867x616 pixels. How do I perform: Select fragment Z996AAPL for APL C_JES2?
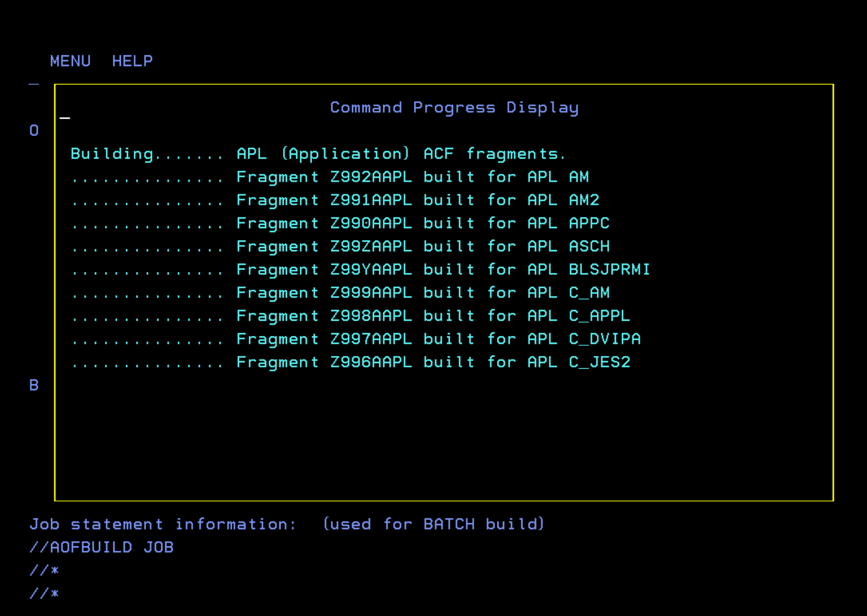point(351,362)
